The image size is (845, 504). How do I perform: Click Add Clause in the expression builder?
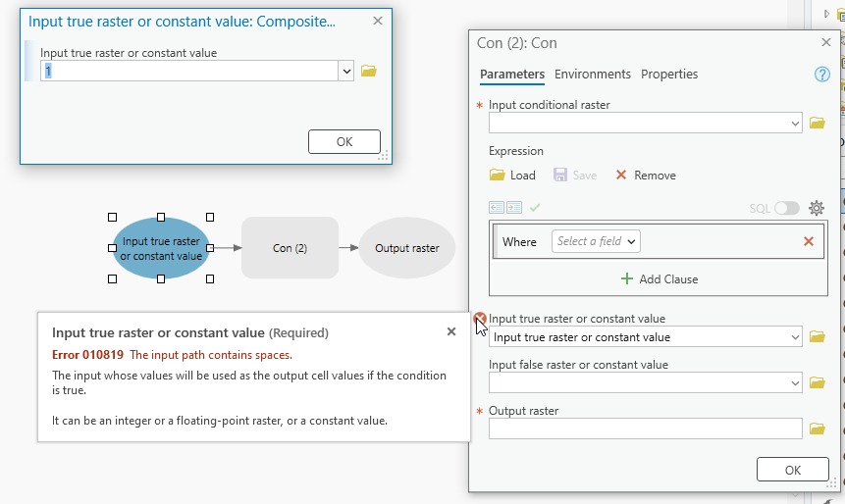tap(660, 279)
